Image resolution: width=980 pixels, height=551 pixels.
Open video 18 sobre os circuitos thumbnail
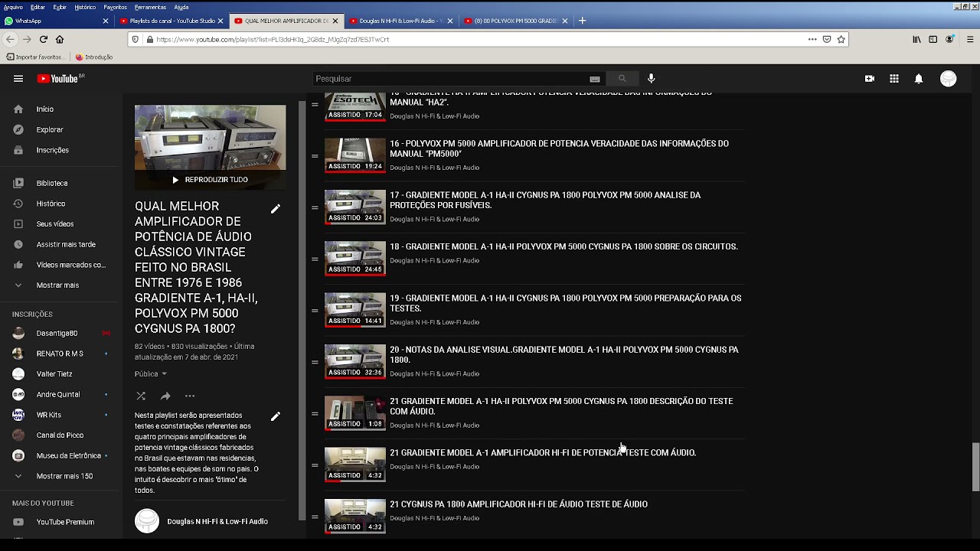click(x=355, y=259)
